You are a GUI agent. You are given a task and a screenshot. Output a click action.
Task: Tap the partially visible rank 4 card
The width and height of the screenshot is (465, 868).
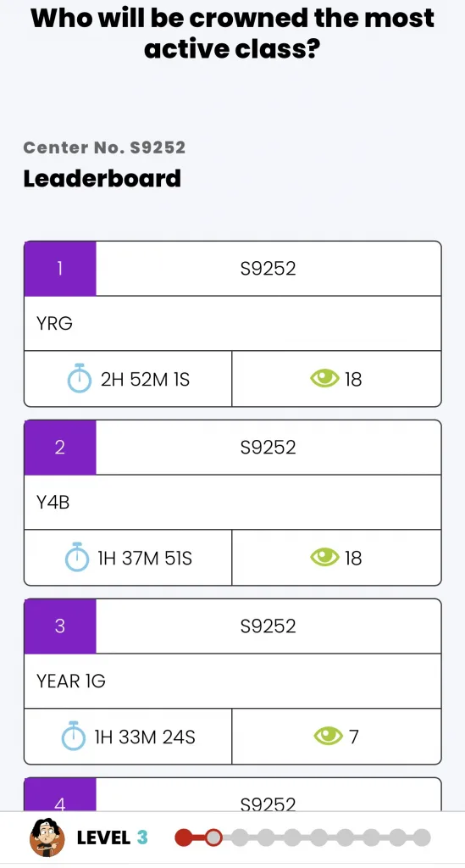(233, 794)
